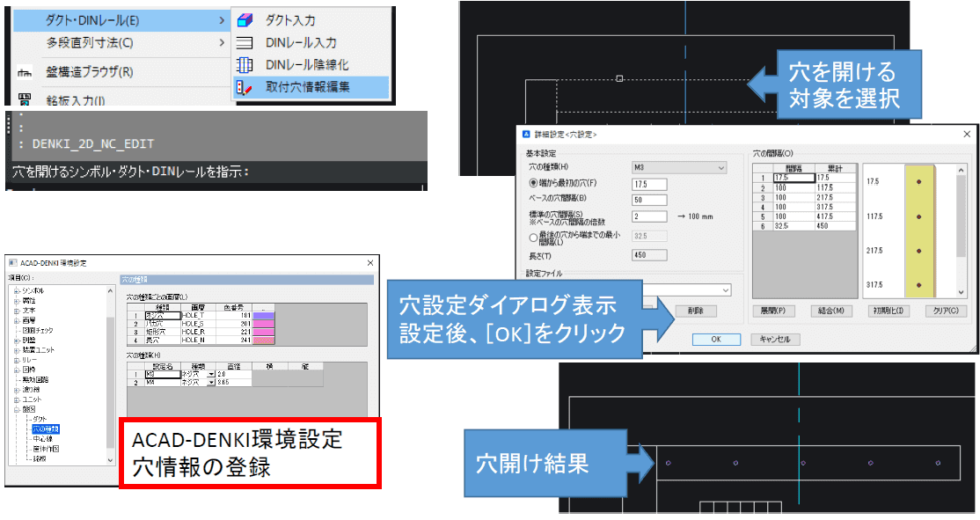980x520 pixels.
Task: Expand the 図枠 tree node
Action: click(17, 370)
